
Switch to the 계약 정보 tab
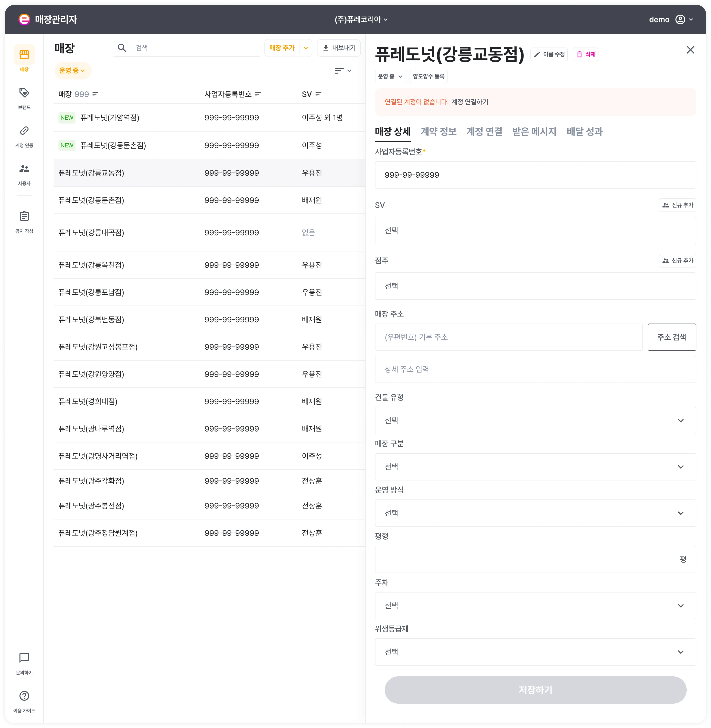tap(438, 132)
